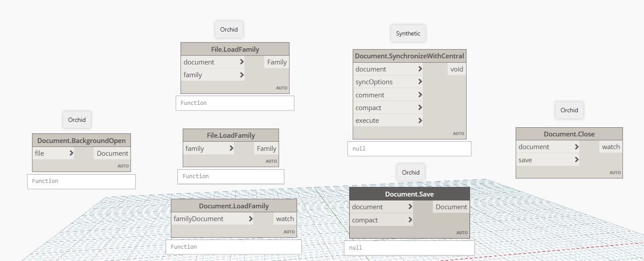Click the file input port on Document.BackgroundOpen
The image size is (644, 261).
pos(71,153)
